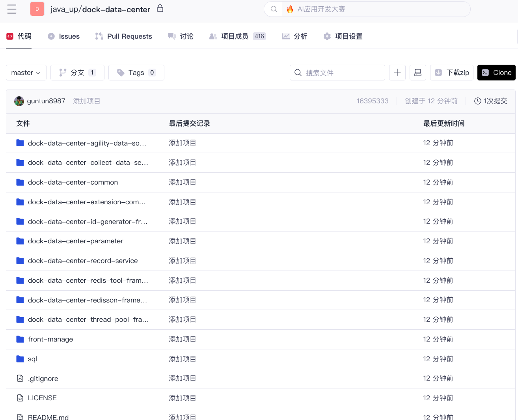View the 1次提交 commit history

[x=490, y=101]
